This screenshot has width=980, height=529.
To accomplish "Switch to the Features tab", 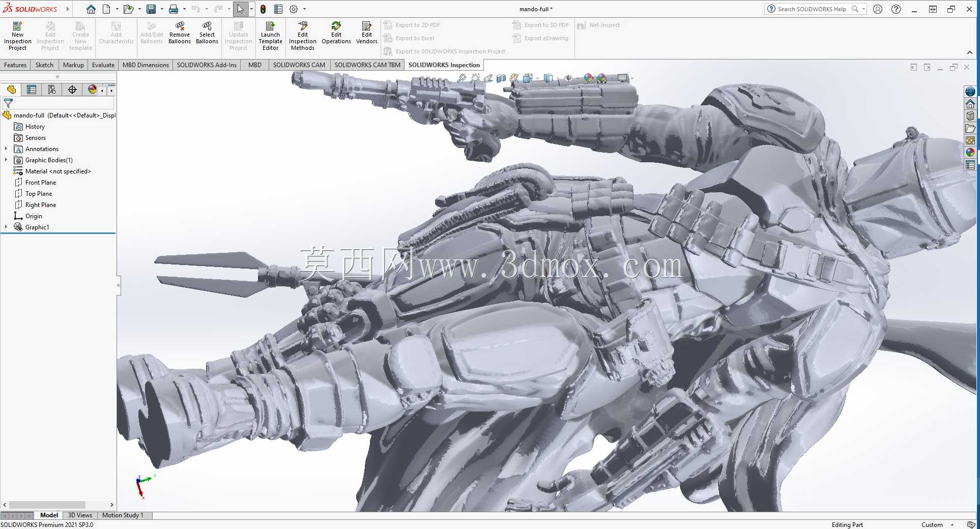I will [15, 65].
